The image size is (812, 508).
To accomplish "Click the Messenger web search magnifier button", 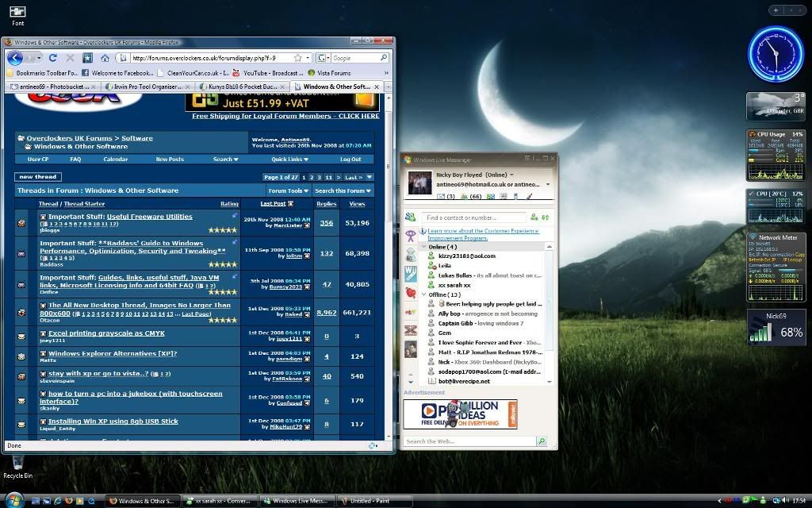I will (x=542, y=441).
